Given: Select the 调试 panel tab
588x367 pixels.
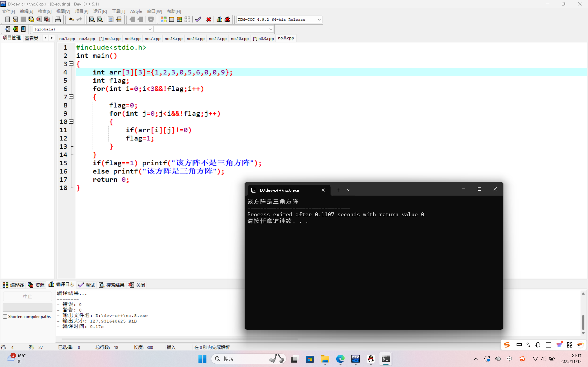Looking at the screenshot, I should [x=87, y=285].
